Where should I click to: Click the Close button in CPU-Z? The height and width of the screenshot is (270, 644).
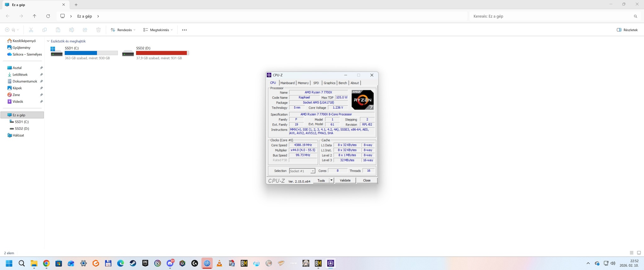(x=367, y=181)
